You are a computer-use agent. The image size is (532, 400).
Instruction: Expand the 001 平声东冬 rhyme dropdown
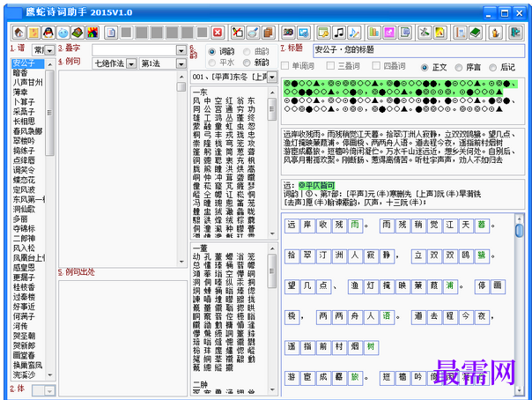tap(272, 78)
